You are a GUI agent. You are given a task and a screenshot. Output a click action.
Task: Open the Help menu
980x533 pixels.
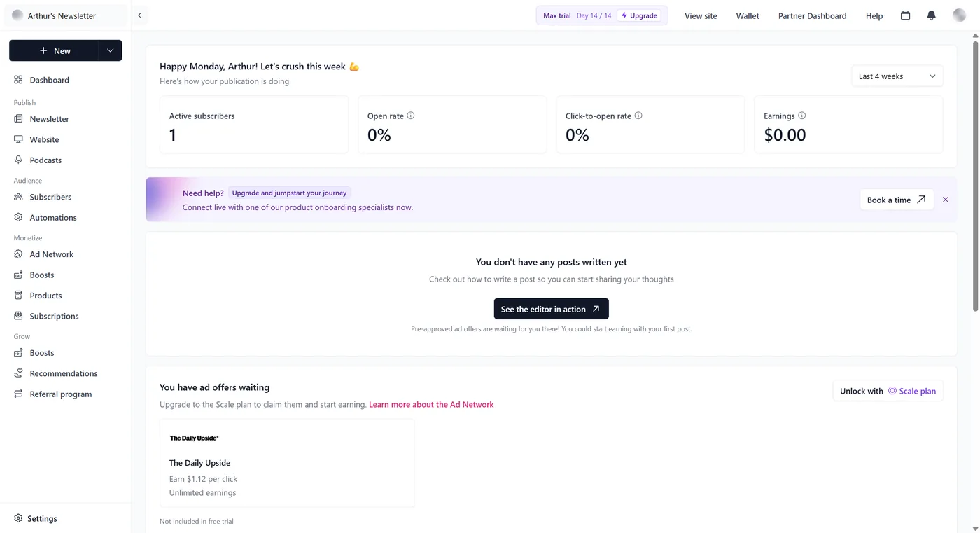pyautogui.click(x=874, y=15)
